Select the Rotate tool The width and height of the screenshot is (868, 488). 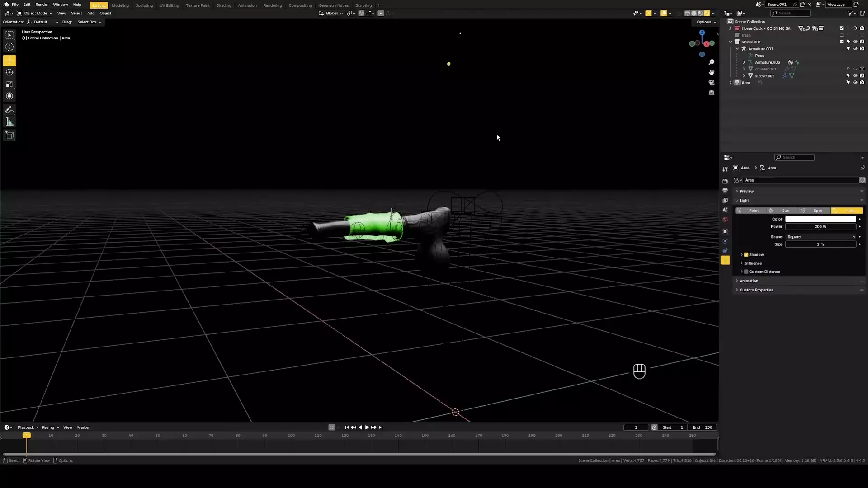click(9, 72)
